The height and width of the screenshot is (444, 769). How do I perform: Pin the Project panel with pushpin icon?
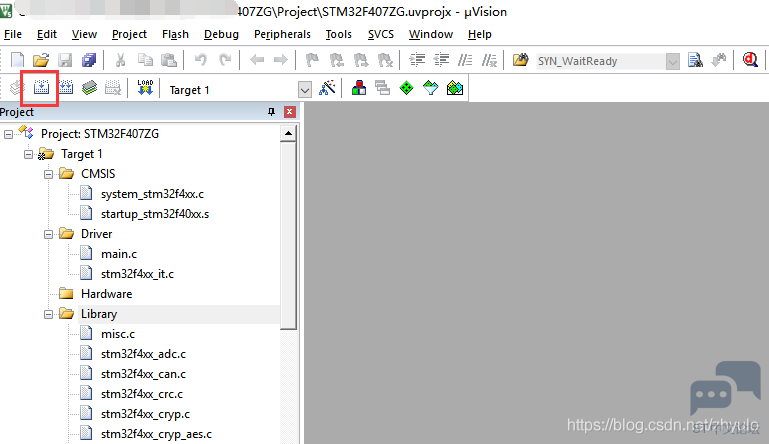point(271,112)
